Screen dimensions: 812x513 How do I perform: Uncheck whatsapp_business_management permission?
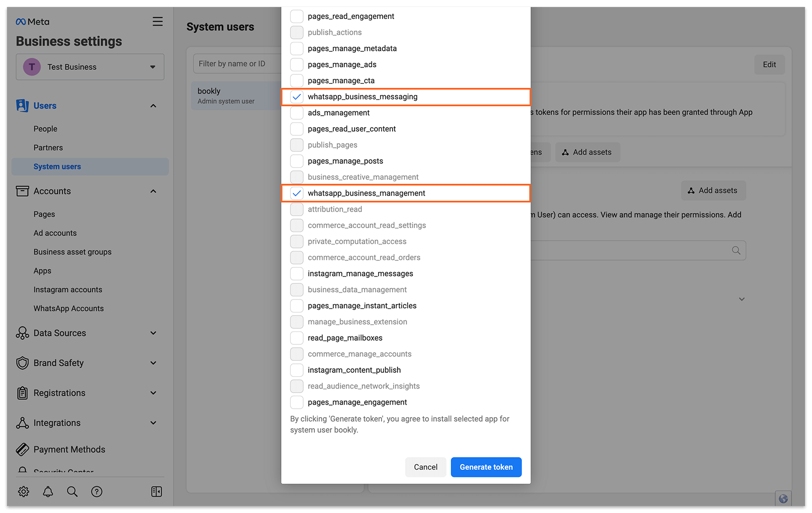pos(297,193)
